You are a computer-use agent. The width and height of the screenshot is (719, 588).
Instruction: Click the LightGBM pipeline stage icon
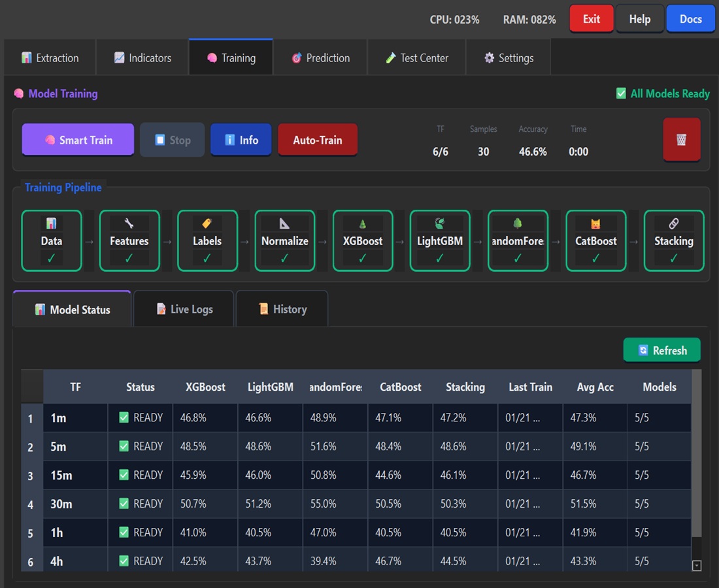click(x=439, y=224)
